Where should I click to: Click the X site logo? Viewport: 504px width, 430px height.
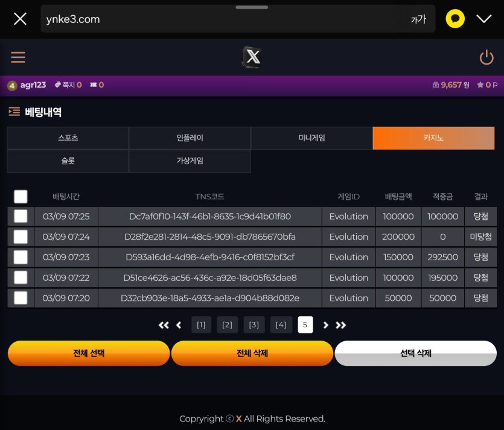(252, 57)
